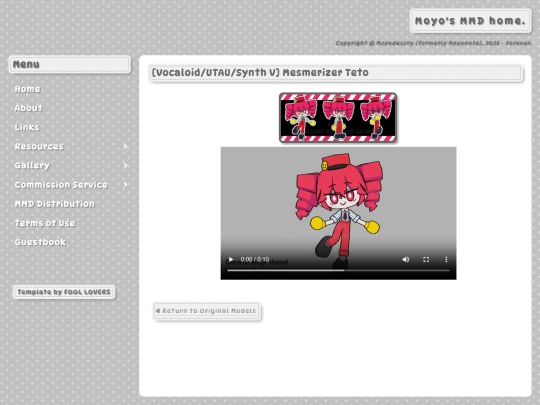Open the Gallery menu item

(x=32, y=166)
